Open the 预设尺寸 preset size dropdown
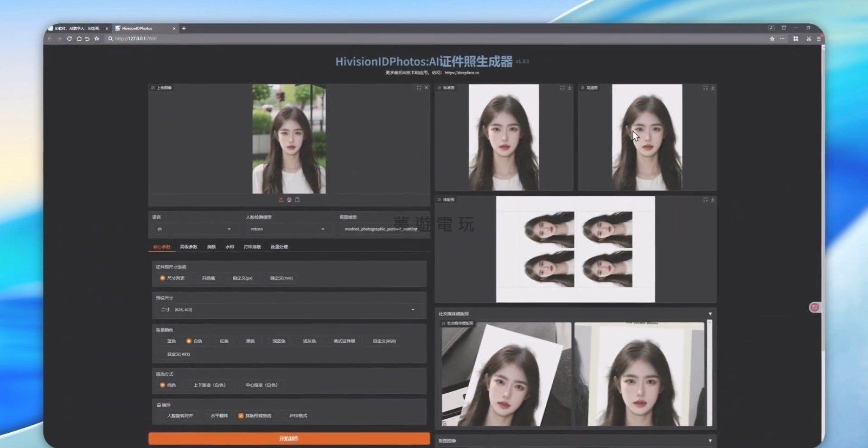This screenshot has height=448, width=868. pos(288,310)
